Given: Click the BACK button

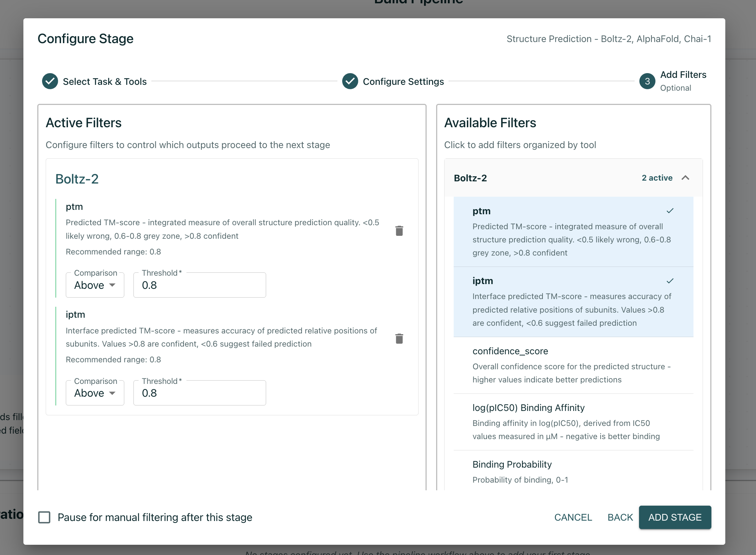Looking at the screenshot, I should click(x=620, y=517).
